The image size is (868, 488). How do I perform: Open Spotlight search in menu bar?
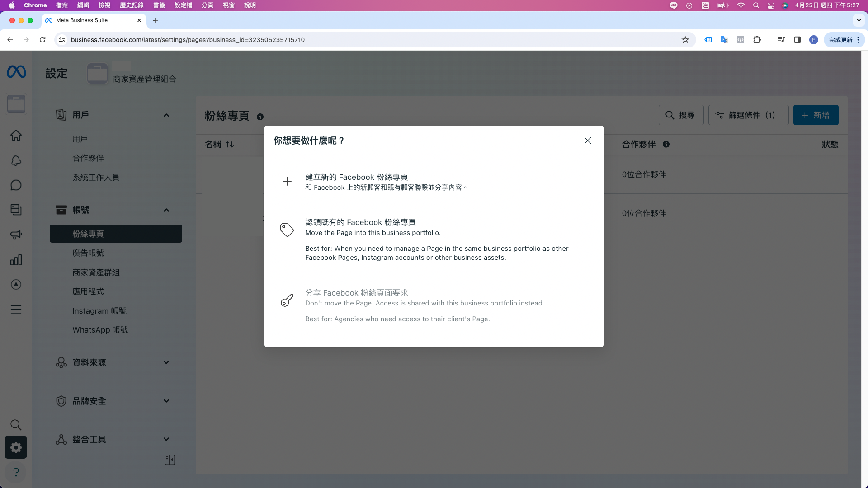[x=756, y=5]
